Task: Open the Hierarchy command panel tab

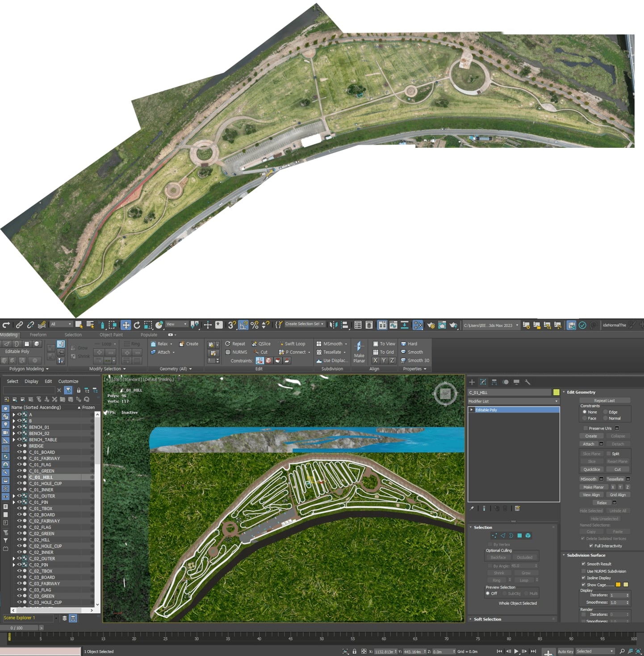Action: [x=494, y=382]
